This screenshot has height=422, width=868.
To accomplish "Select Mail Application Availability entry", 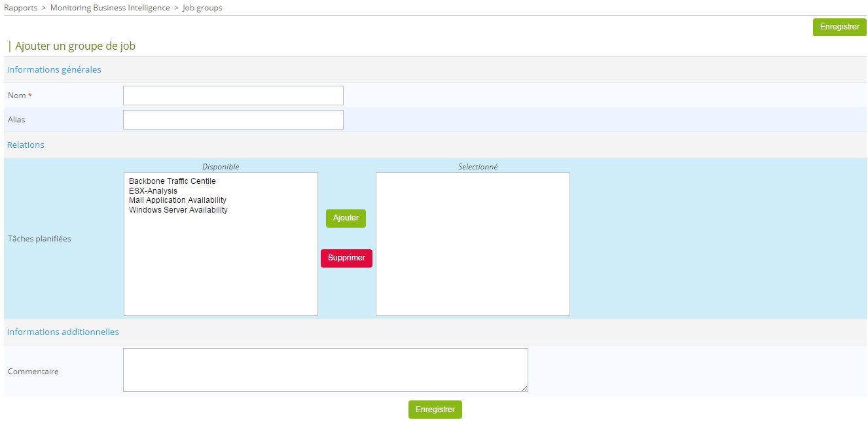I will 177,200.
